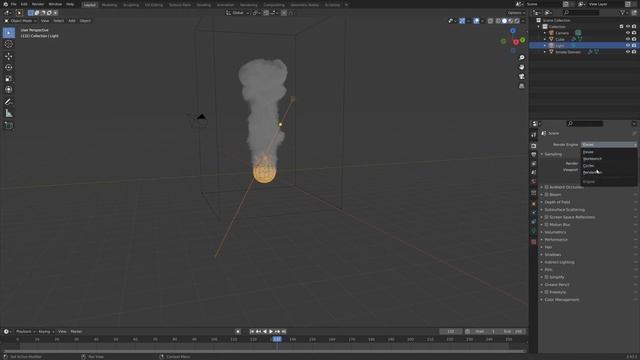Viewport: 640px width, 360px height.
Task: Switch perspective/orthographic grid icon
Action: [x=522, y=86]
